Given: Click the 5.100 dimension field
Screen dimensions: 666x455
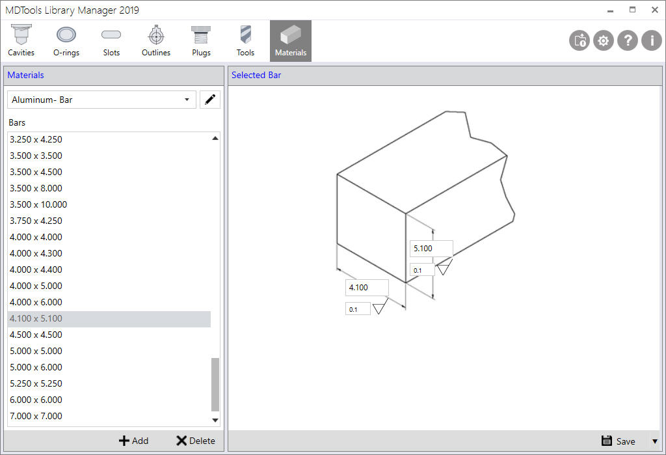Looking at the screenshot, I should pyautogui.click(x=431, y=249).
